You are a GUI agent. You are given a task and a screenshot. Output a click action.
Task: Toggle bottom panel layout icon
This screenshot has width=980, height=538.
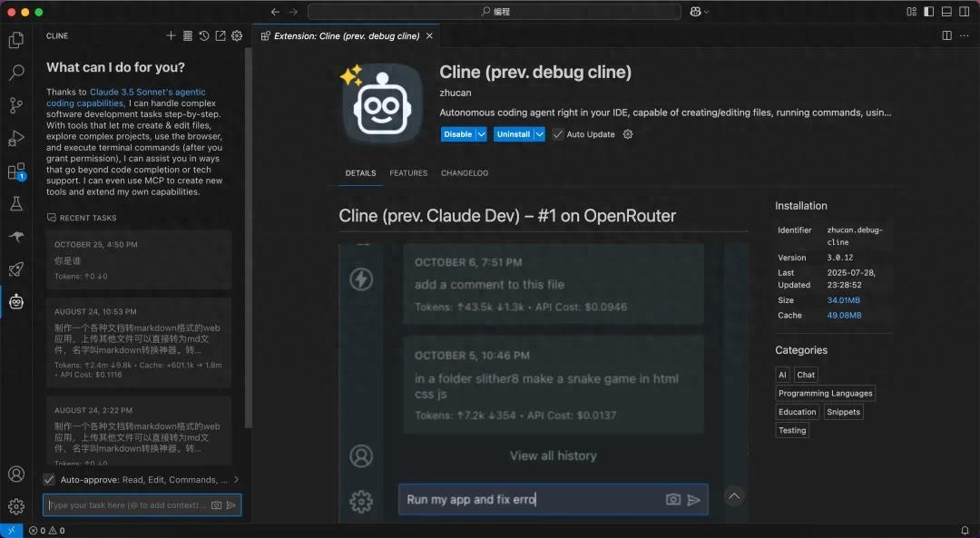[946, 11]
